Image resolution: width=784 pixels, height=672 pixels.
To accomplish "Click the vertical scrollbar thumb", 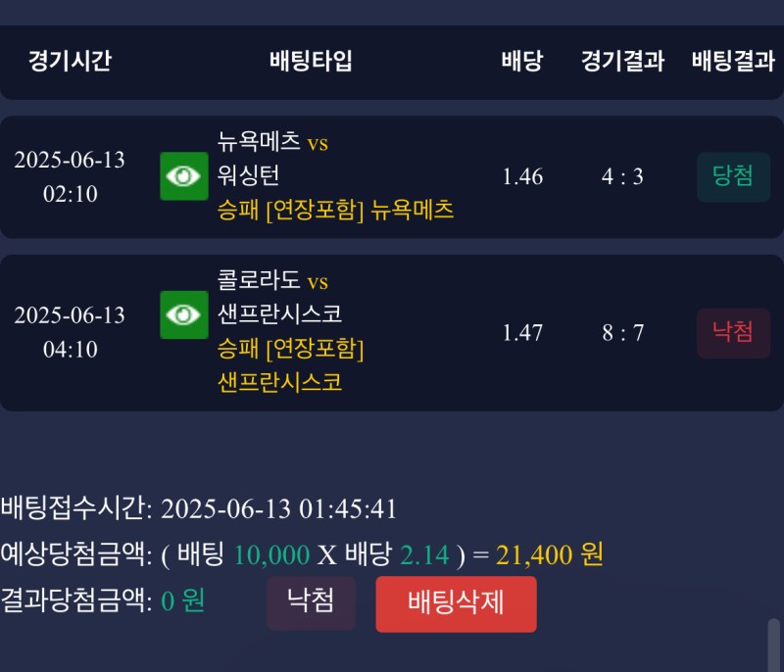I will (x=773, y=644).
